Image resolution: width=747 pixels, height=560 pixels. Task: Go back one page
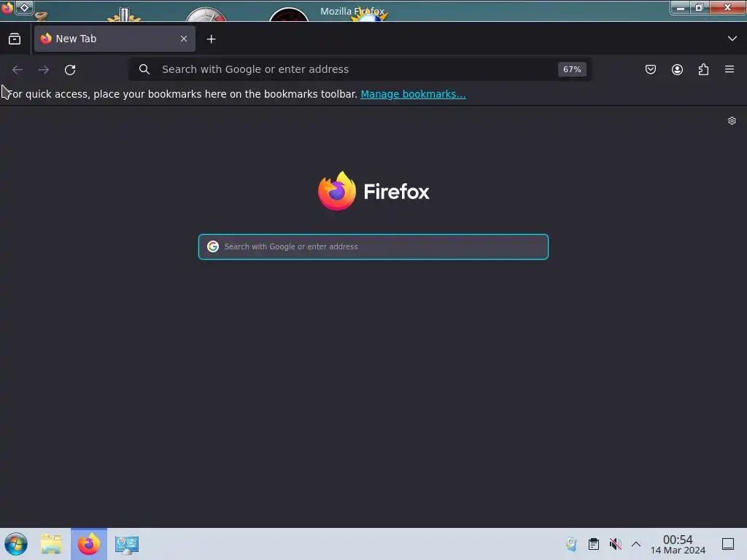[x=18, y=70]
